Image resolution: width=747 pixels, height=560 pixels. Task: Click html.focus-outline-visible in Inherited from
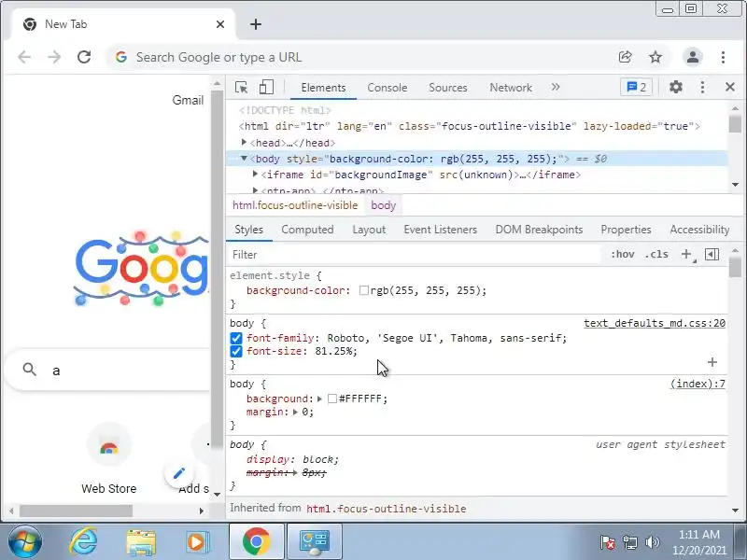click(x=386, y=509)
